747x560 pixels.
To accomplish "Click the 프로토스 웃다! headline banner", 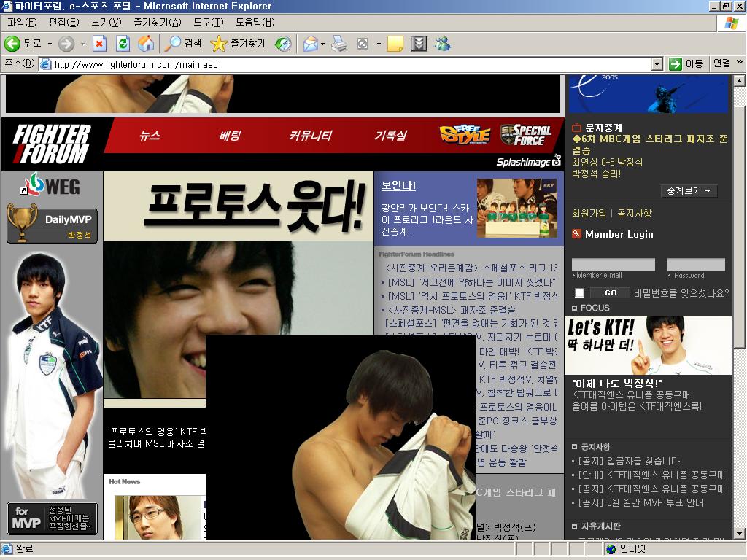I will click(x=239, y=206).
